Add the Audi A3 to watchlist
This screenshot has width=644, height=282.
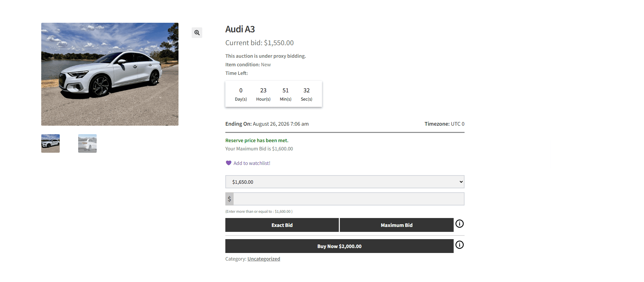pos(252,163)
